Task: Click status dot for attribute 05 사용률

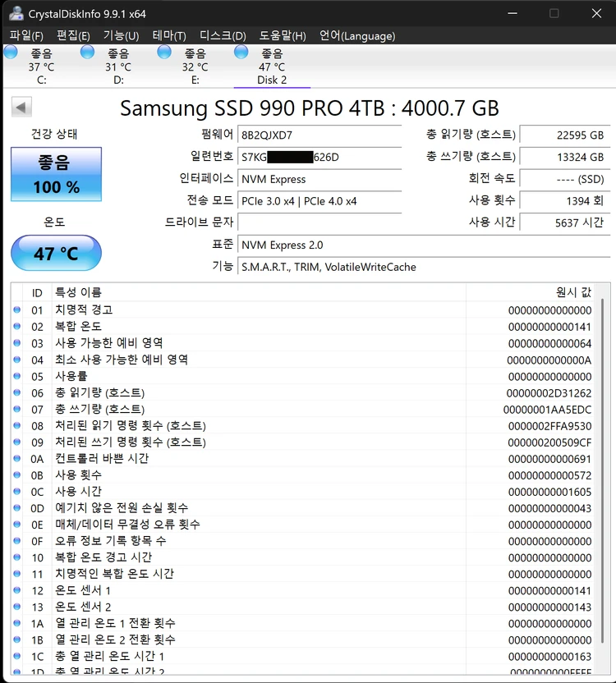Action: (x=17, y=376)
